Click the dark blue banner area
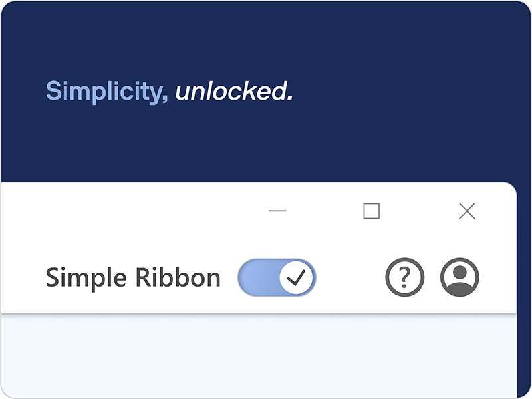532x399 pixels. pos(266,140)
